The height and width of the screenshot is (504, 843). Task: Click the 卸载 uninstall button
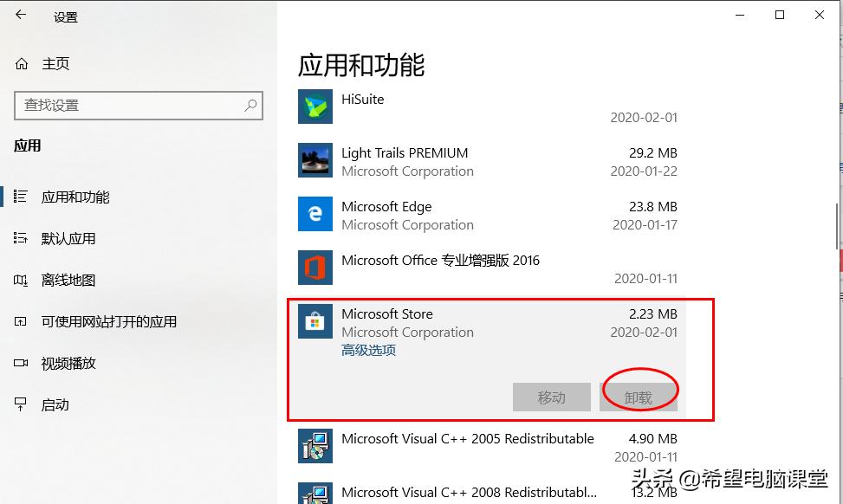click(639, 397)
